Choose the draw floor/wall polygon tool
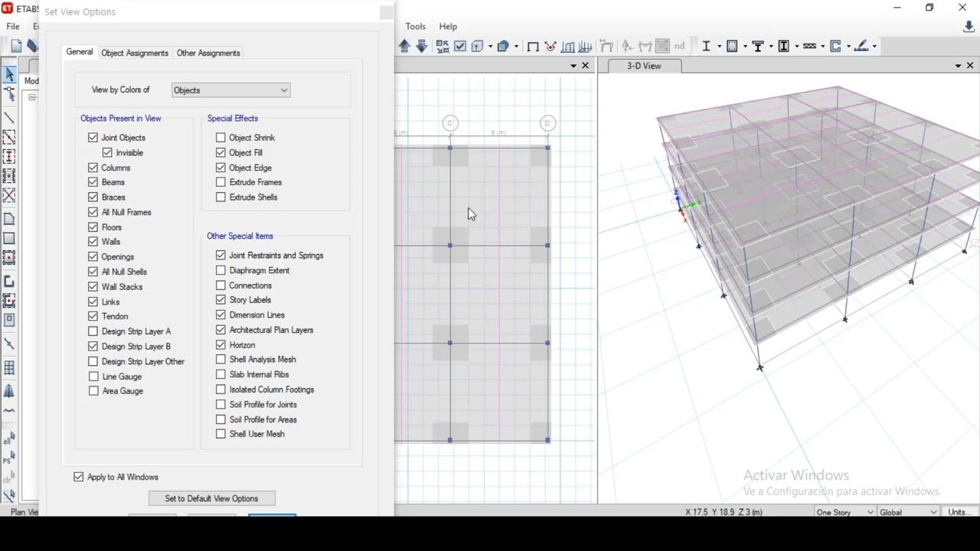Screen dimensions: 980x551 [9, 220]
